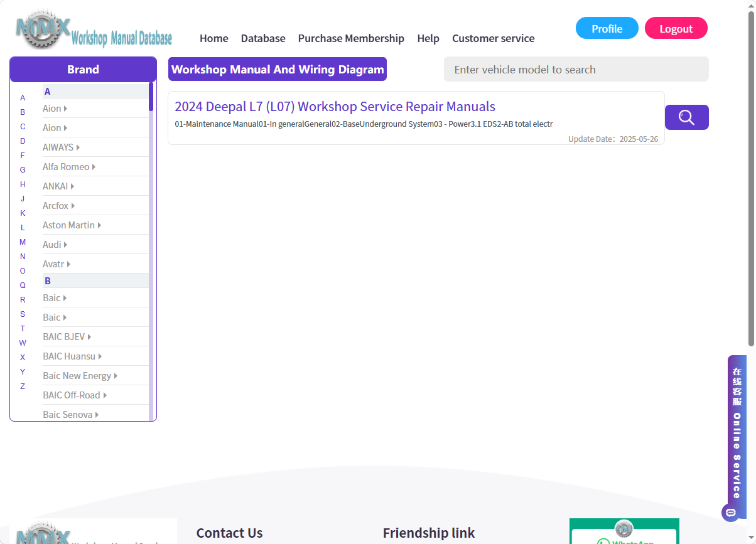Jump to letter R in brand index
The height and width of the screenshot is (544, 756).
tap(23, 300)
